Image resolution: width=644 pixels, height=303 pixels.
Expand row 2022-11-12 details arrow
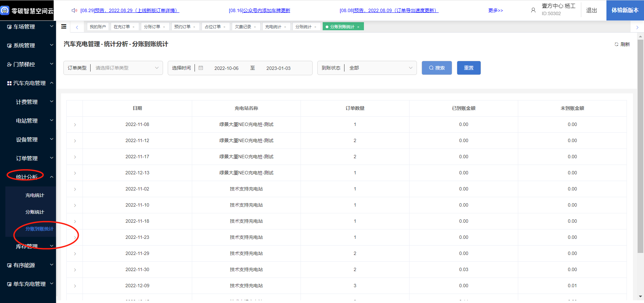pos(75,141)
